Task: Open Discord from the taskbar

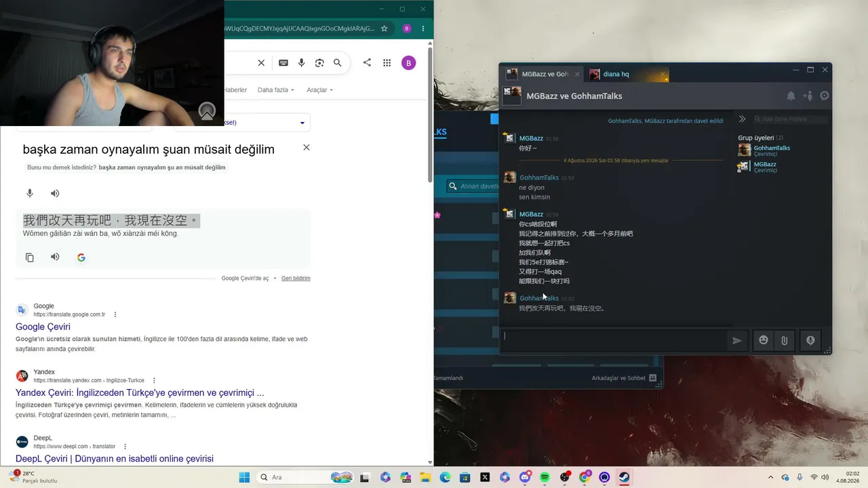Action: (524, 477)
